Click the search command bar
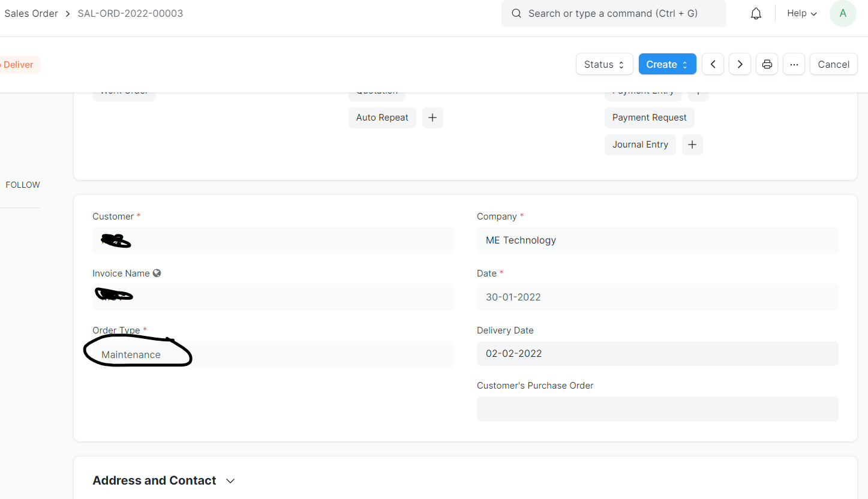Image resolution: width=868 pixels, height=499 pixels. click(613, 13)
